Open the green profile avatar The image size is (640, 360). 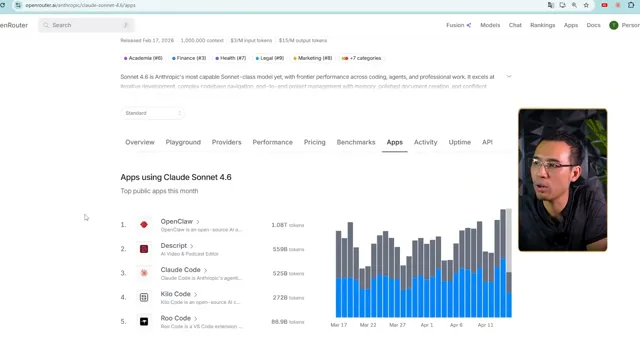pyautogui.click(x=613, y=25)
